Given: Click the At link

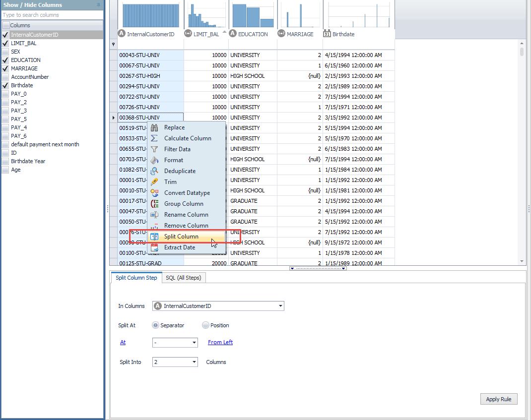Looking at the screenshot, I should tap(123, 343).
